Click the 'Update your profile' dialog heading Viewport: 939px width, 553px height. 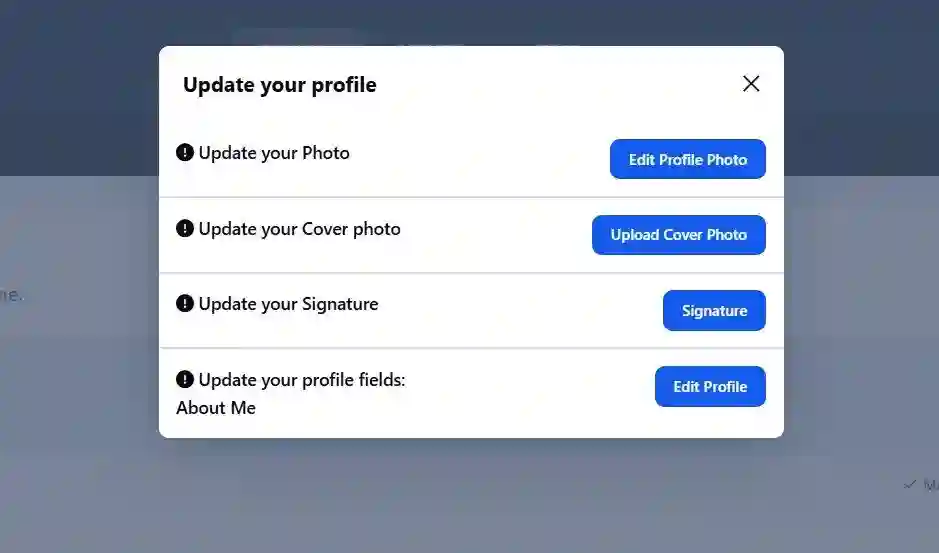pos(280,85)
